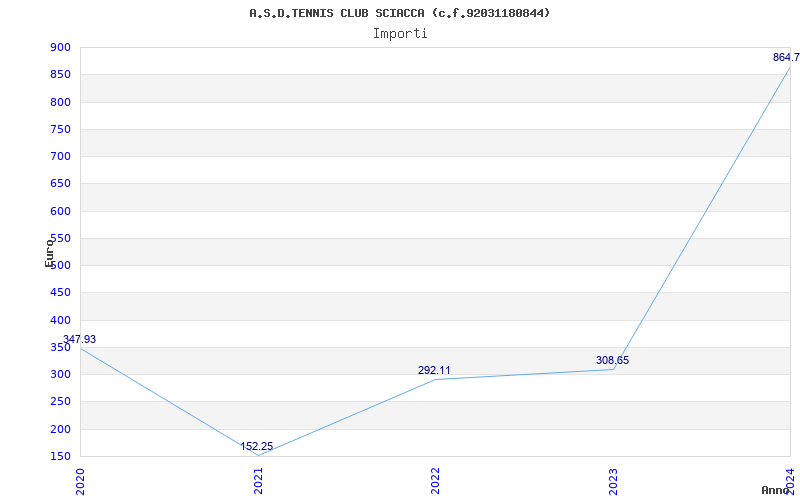Image resolution: width=800 pixels, height=500 pixels.
Task: Click the Anno x-axis title
Action: tap(776, 490)
